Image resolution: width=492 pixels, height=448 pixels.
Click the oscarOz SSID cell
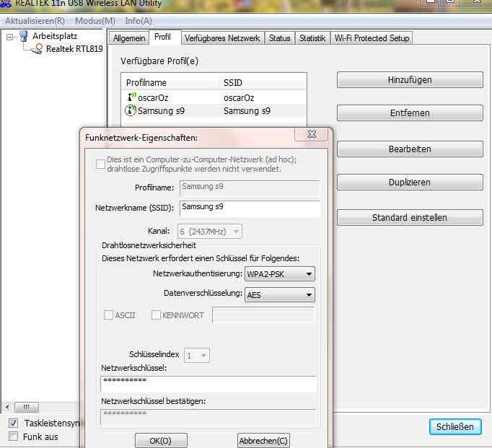point(239,98)
